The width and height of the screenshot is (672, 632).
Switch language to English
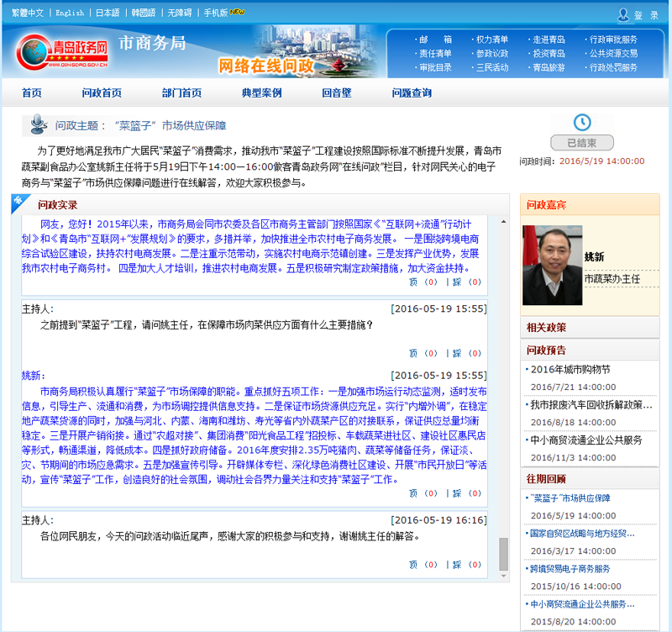pyautogui.click(x=70, y=13)
